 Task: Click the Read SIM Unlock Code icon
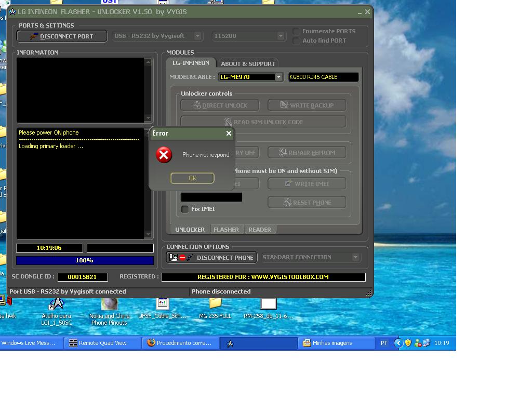[x=228, y=122]
